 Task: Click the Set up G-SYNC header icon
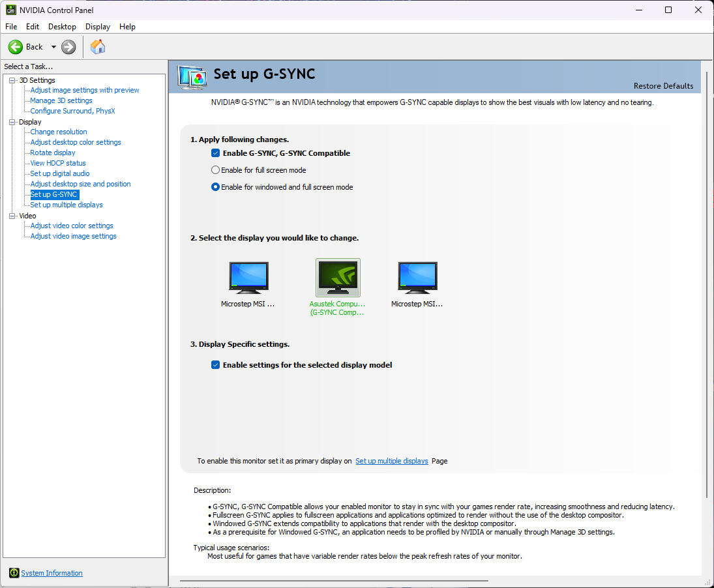(x=192, y=77)
